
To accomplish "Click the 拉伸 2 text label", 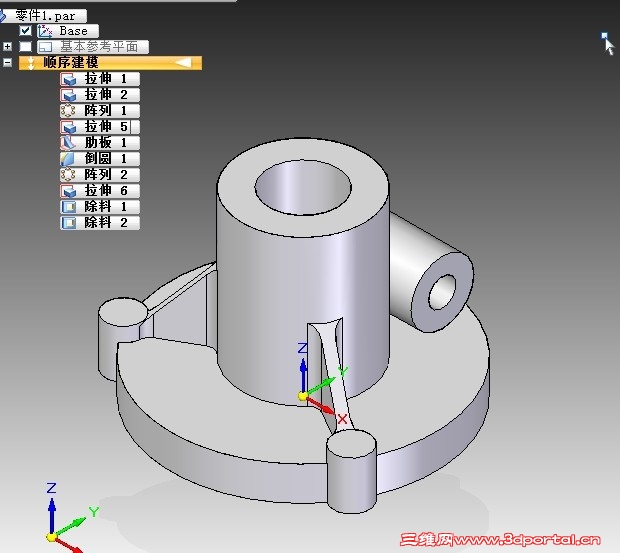I will pos(106,95).
